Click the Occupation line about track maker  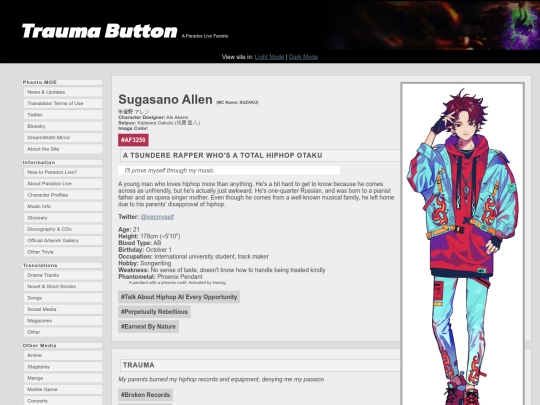point(193,257)
